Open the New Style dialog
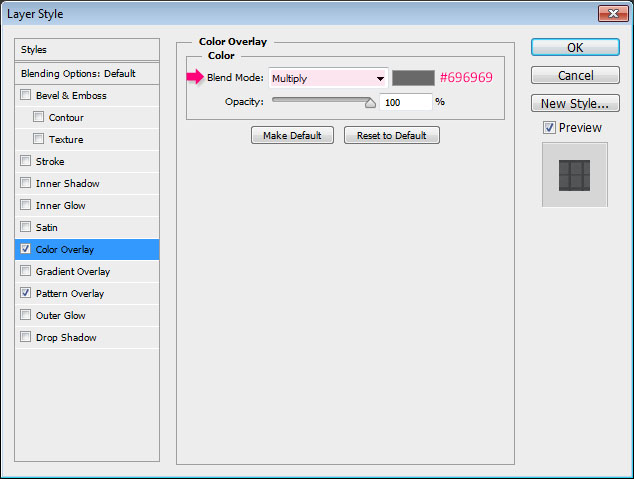This screenshot has height=479, width=634. click(575, 103)
